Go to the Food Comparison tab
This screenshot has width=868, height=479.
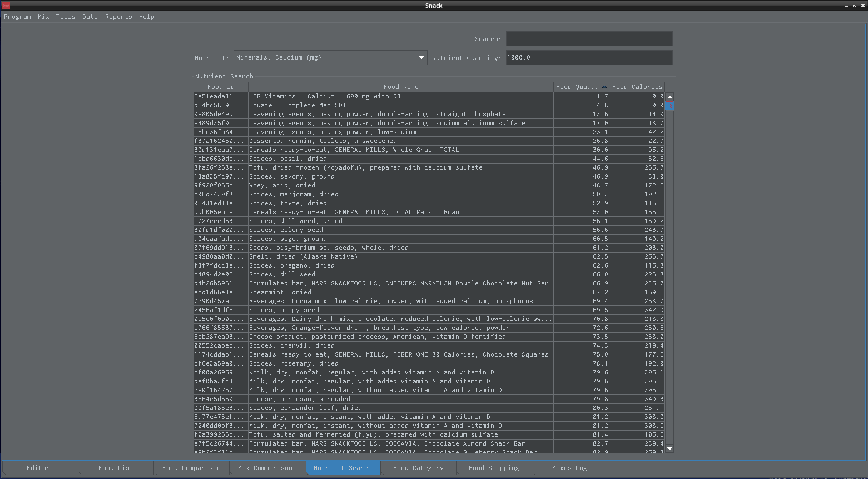coord(191,468)
